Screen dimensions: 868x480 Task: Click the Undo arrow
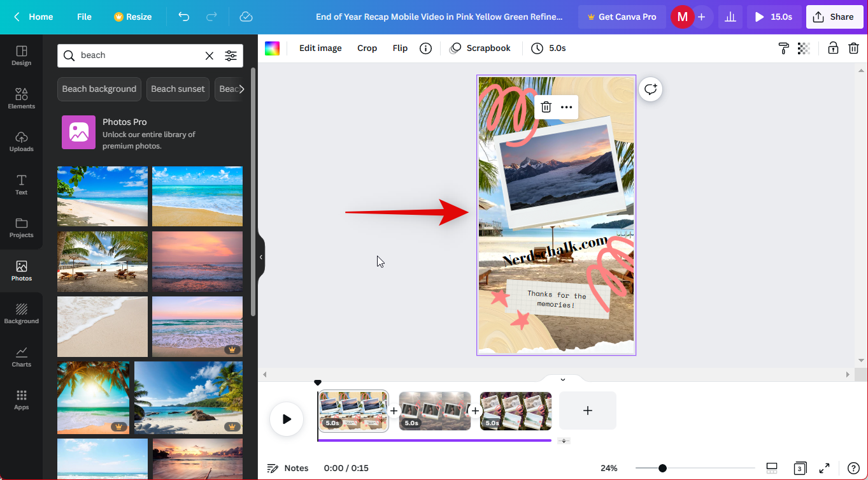pos(183,17)
